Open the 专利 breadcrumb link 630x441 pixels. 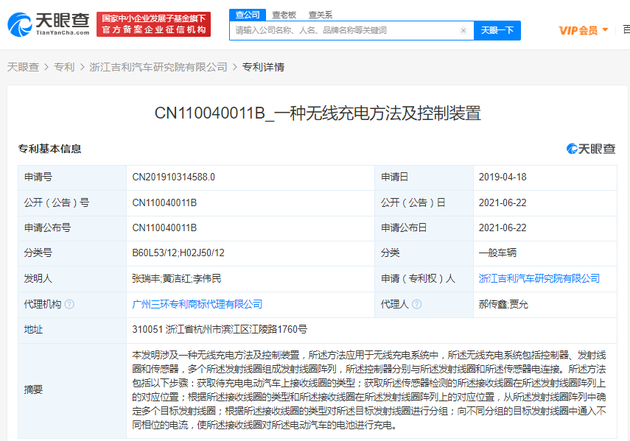pyautogui.click(x=64, y=67)
